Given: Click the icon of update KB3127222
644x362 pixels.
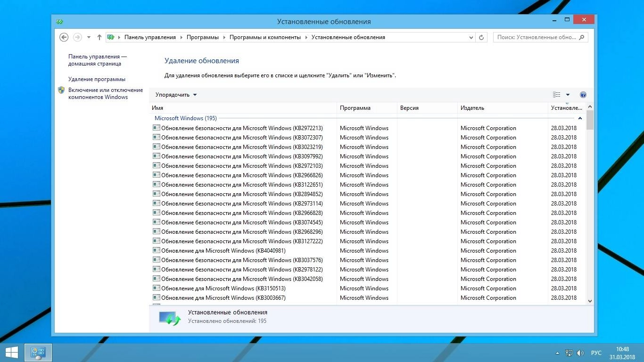Looking at the screenshot, I should (x=157, y=241).
